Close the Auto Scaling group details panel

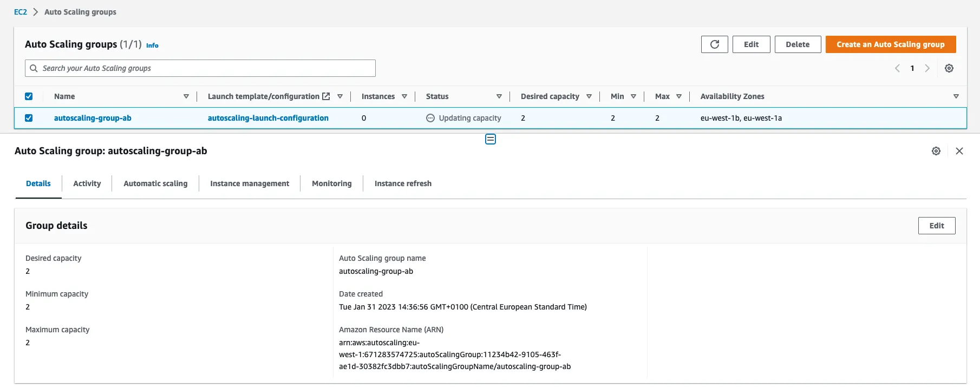[959, 151]
